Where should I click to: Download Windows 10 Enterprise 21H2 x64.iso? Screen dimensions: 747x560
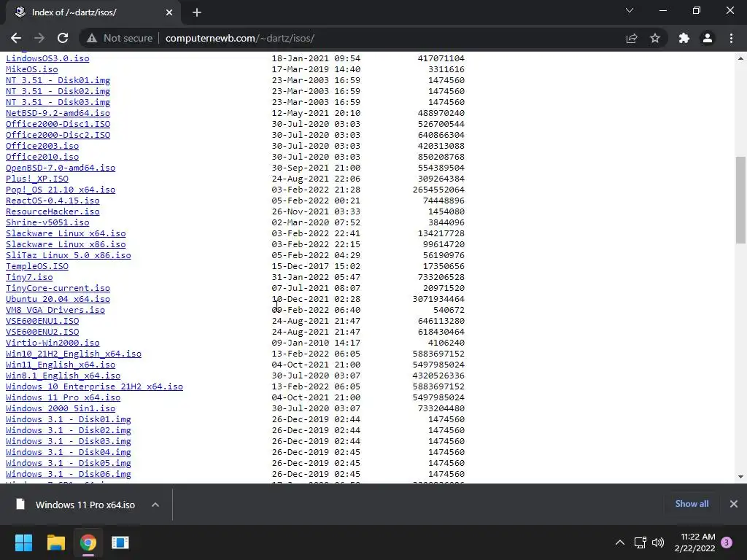[94, 387]
